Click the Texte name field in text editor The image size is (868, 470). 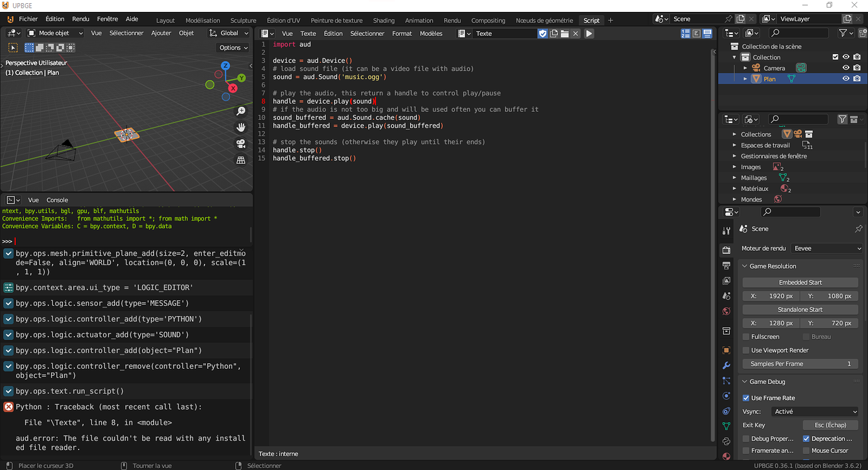(506, 33)
